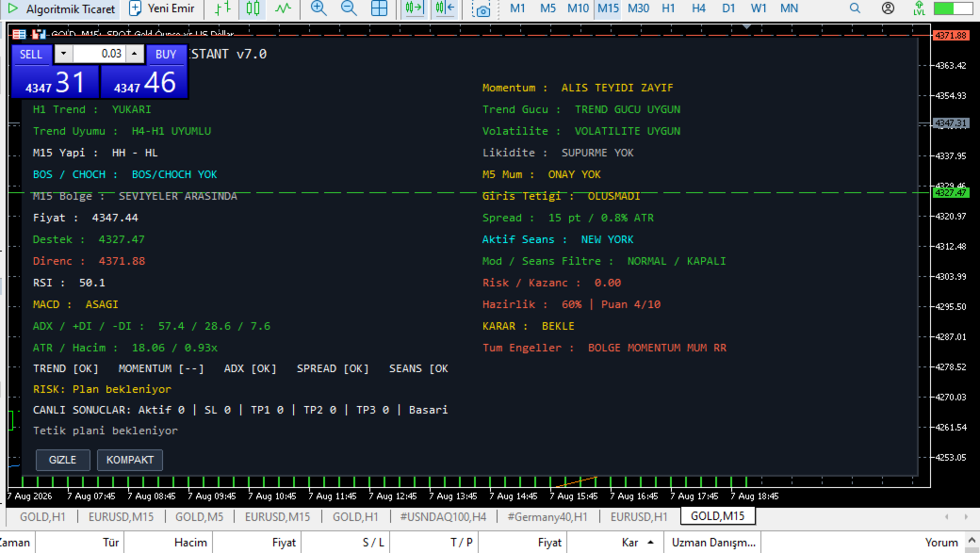The width and height of the screenshot is (980, 553).
Task: Select M5 timeframe
Action: tap(547, 8)
